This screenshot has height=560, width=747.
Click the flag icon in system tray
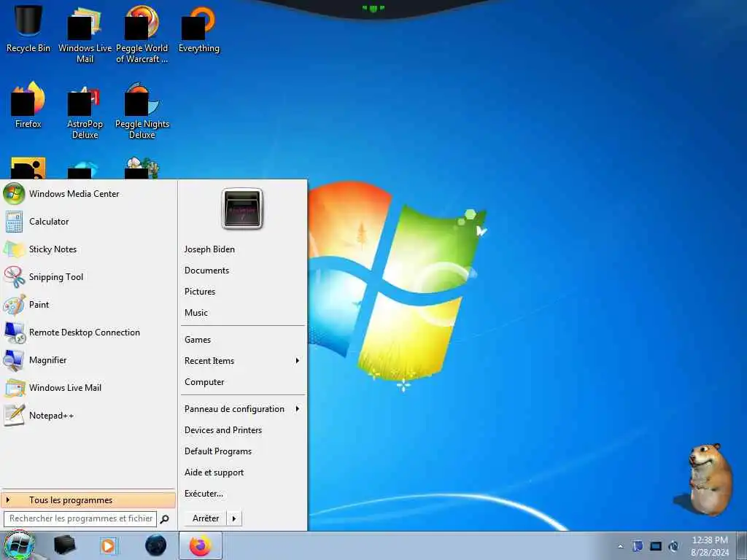coord(638,546)
